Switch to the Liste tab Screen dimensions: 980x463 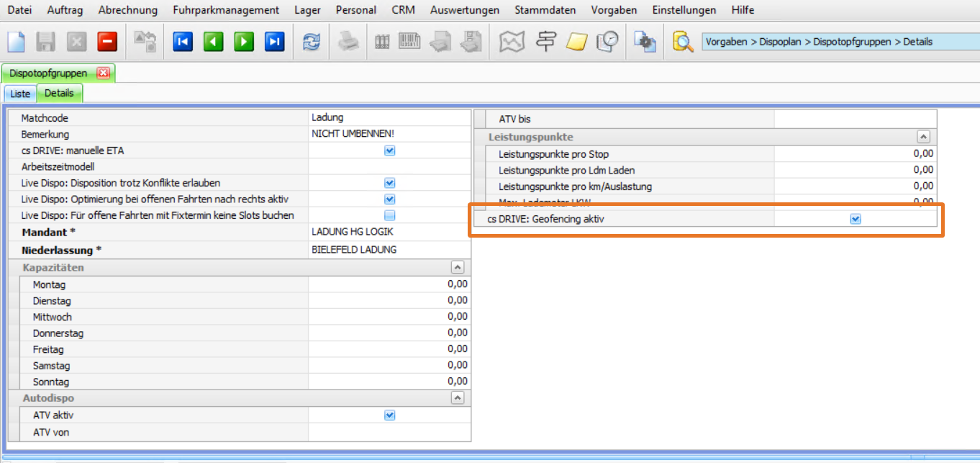20,94
